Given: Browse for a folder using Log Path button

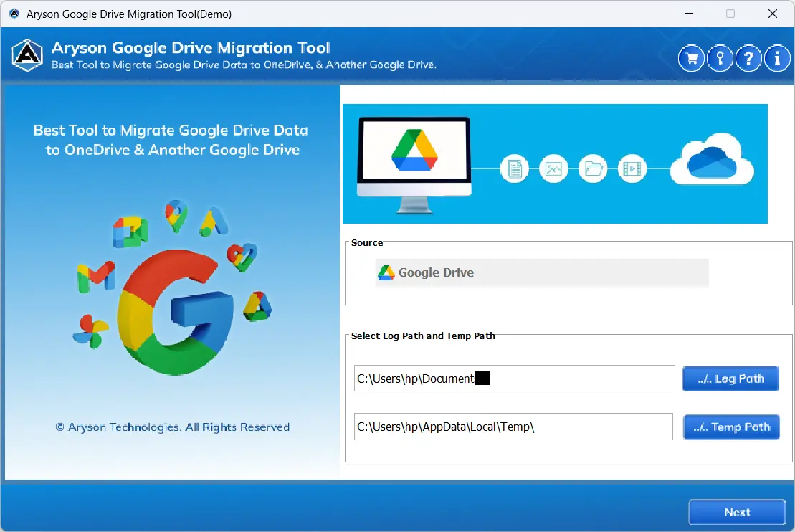Looking at the screenshot, I should tap(730, 378).
